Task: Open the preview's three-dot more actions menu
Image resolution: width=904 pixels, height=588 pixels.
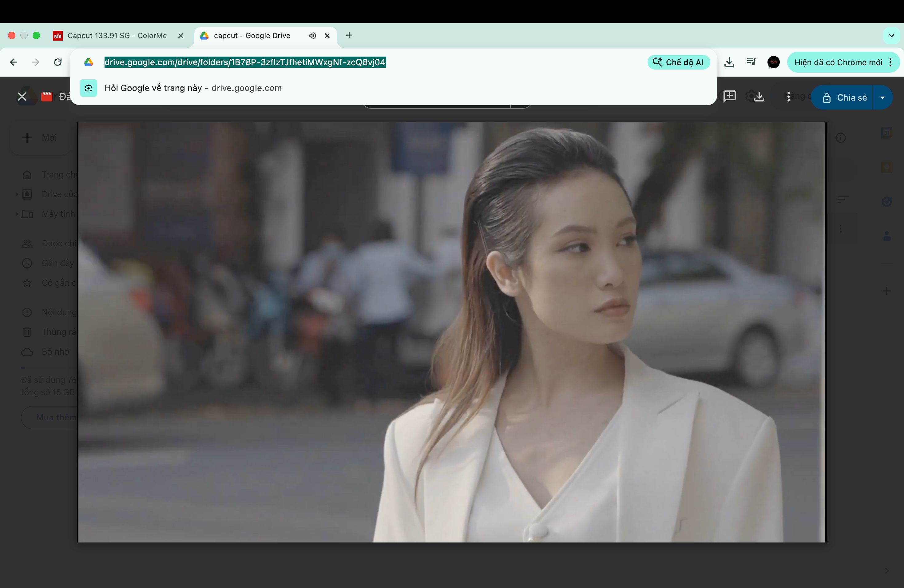Action: pos(788,97)
